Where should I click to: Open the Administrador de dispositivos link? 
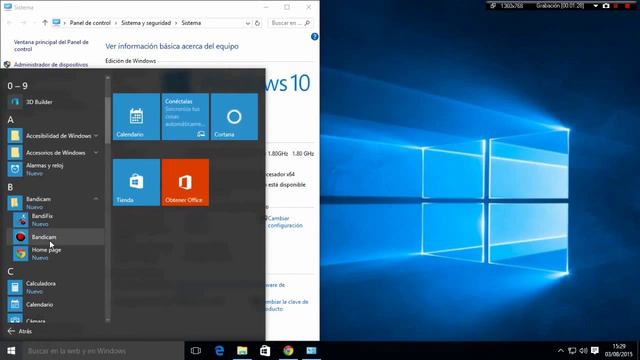tap(51, 64)
